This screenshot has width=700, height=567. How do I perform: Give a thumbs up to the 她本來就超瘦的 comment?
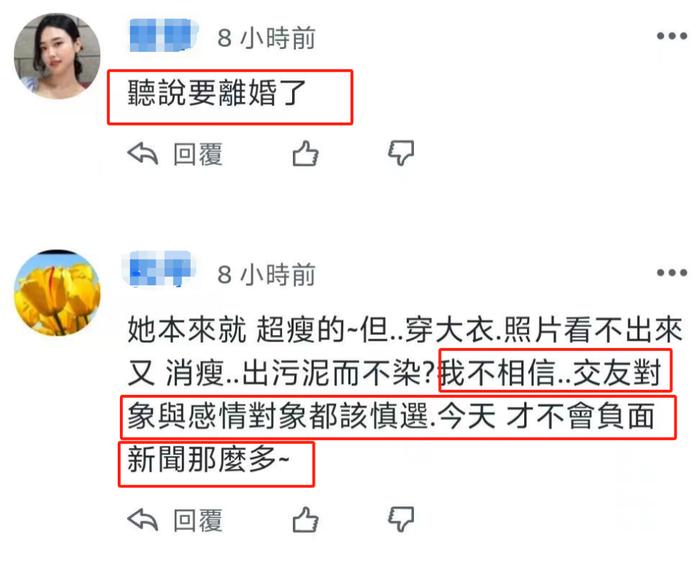click(x=305, y=520)
